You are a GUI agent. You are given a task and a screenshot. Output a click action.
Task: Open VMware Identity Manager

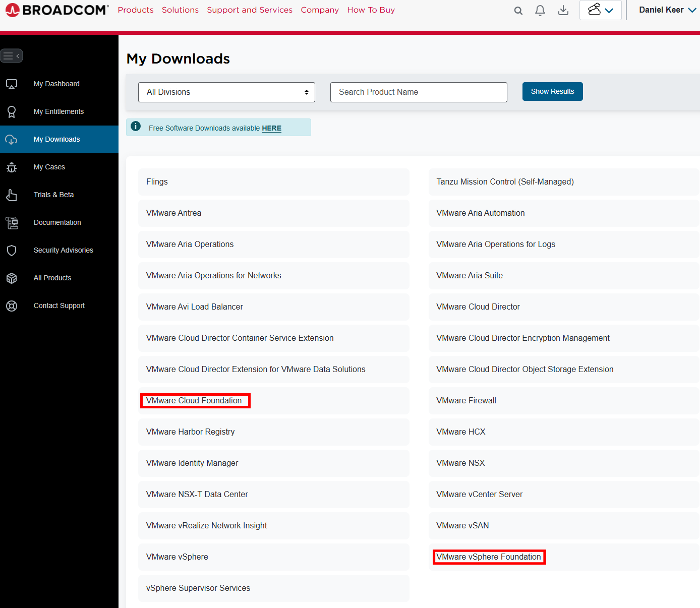pyautogui.click(x=274, y=463)
